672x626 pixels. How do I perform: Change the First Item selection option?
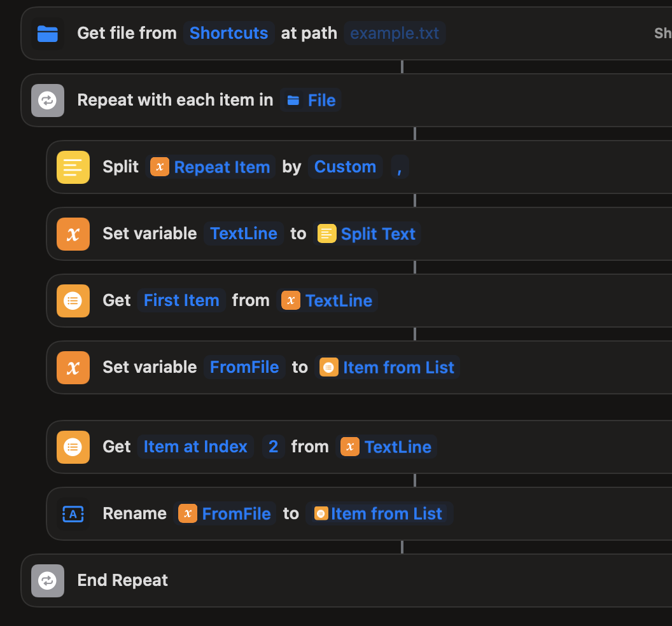pos(181,301)
